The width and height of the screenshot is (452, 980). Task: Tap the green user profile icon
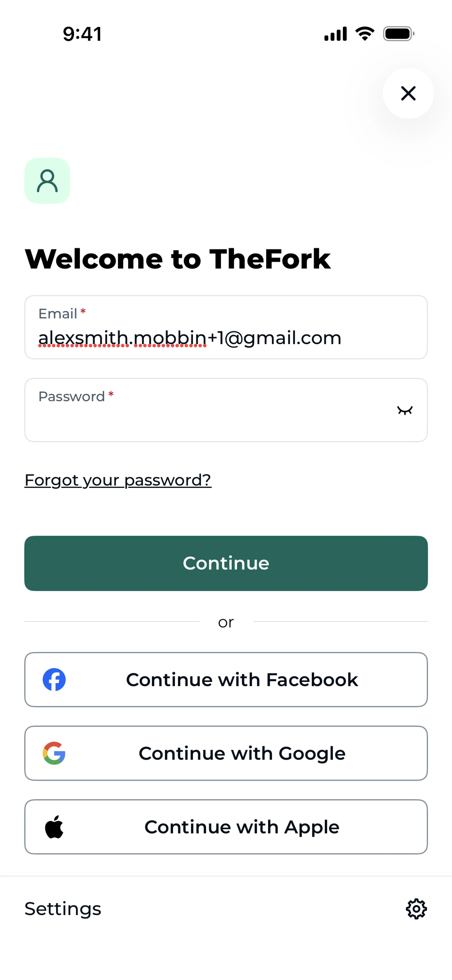47,181
